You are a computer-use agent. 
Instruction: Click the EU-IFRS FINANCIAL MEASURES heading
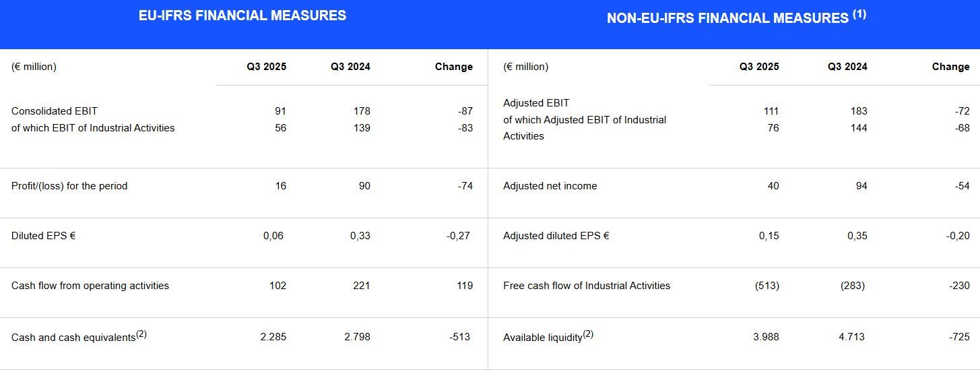click(242, 15)
